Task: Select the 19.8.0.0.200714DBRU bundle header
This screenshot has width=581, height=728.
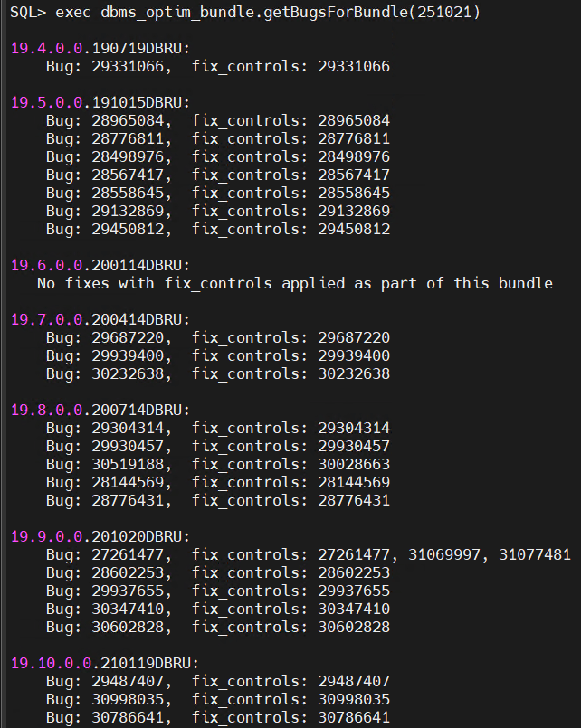Action: (100, 410)
